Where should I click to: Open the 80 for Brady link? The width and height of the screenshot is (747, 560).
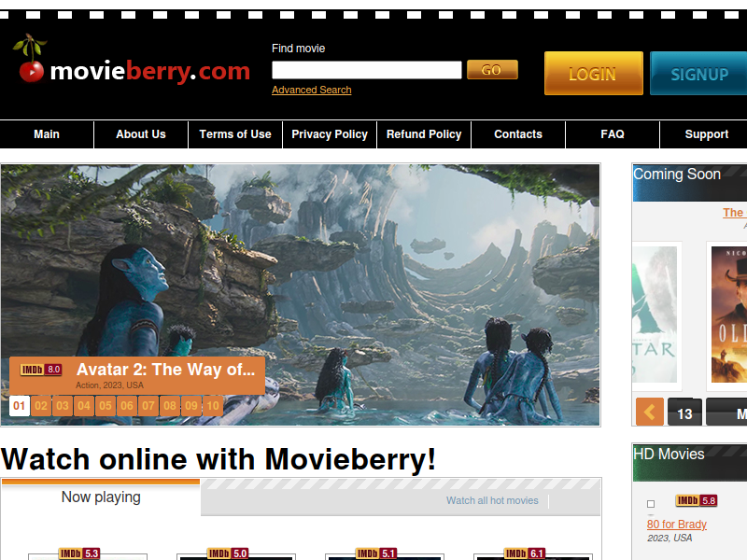(x=676, y=525)
